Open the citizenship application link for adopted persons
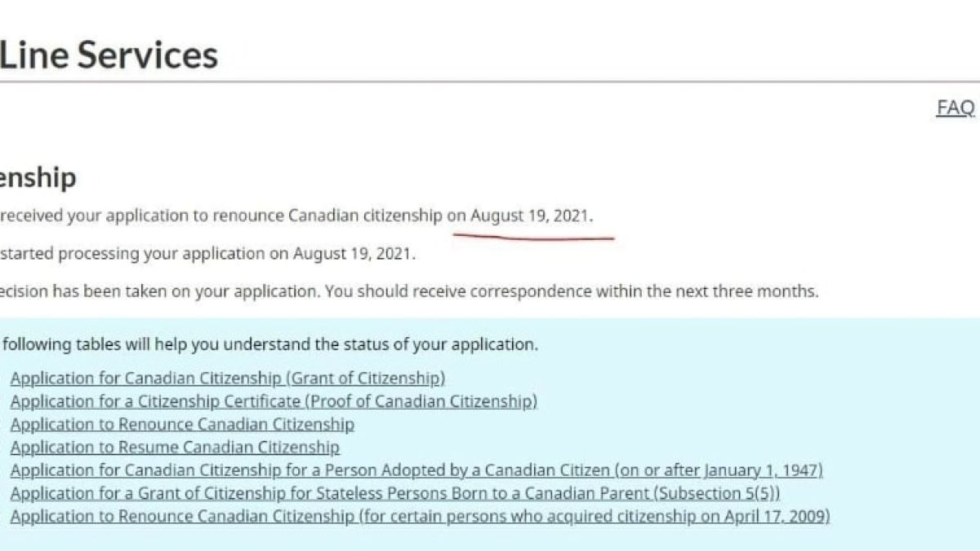Screen dimensions: 980x551 coord(416,470)
